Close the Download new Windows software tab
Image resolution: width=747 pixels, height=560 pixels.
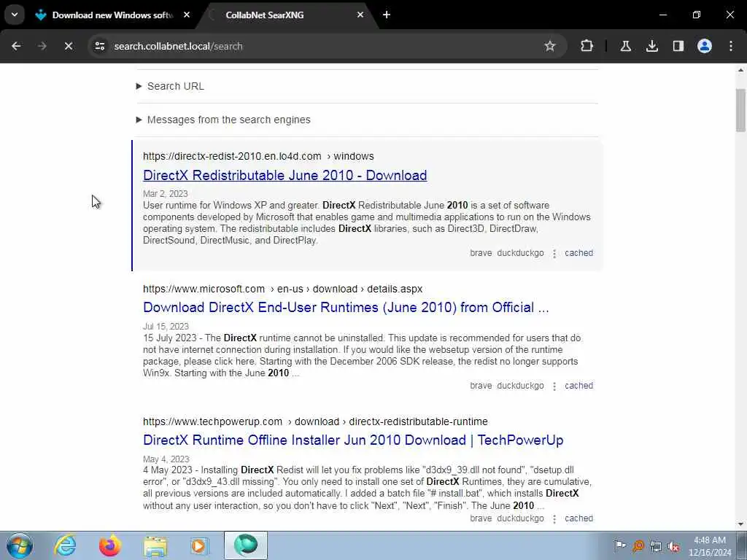pyautogui.click(x=187, y=15)
